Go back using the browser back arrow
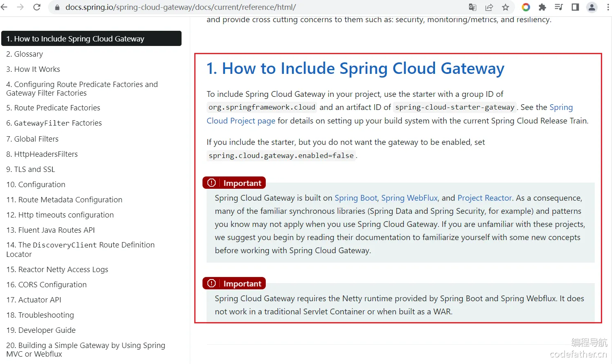The height and width of the screenshot is (364, 612). 5,7
